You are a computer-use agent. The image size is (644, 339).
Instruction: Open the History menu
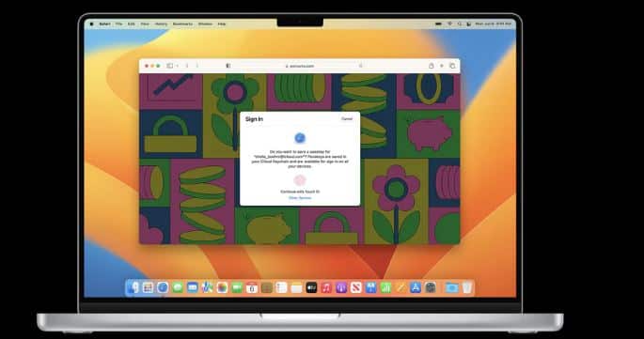point(161,24)
